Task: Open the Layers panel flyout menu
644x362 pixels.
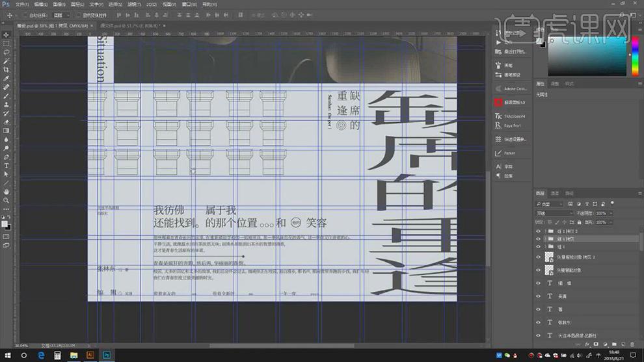Action: click(x=640, y=193)
